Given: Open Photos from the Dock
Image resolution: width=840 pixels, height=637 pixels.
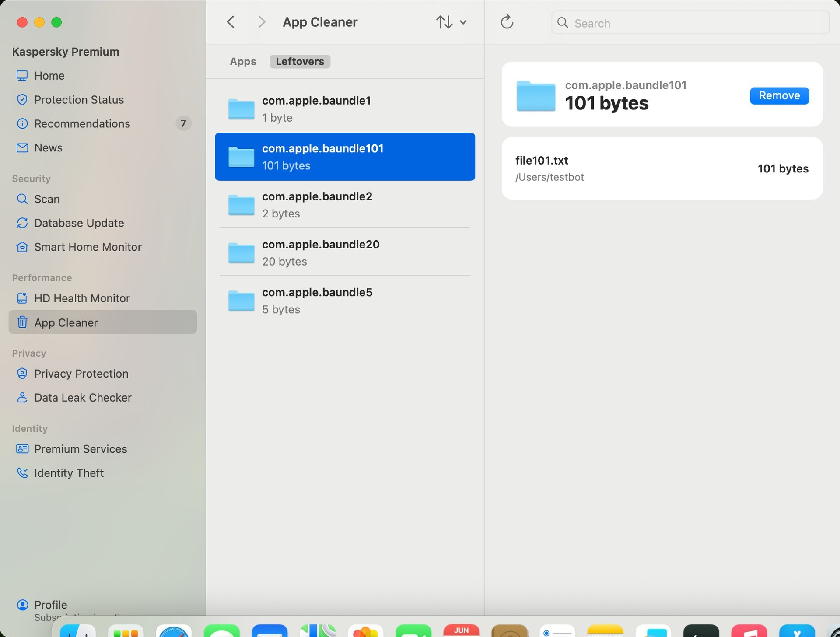Looking at the screenshot, I should pos(365,630).
